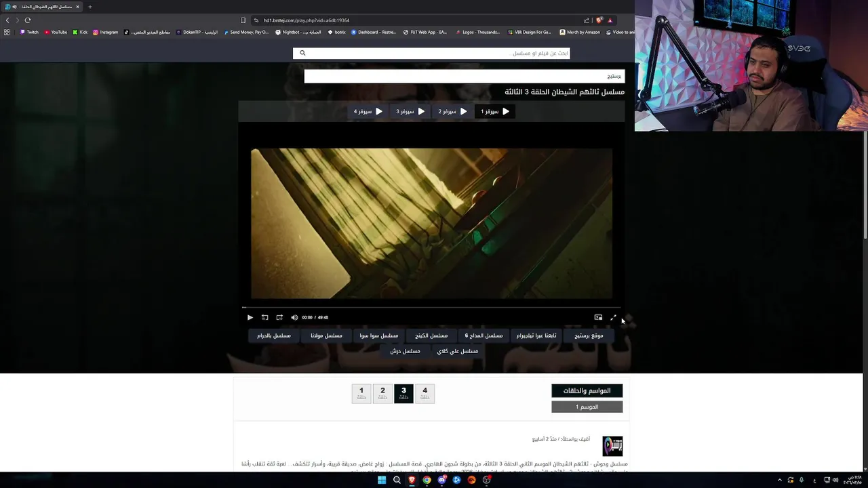This screenshot has height=488, width=868.
Task: Show hidden system tray icons
Action: coord(779,480)
